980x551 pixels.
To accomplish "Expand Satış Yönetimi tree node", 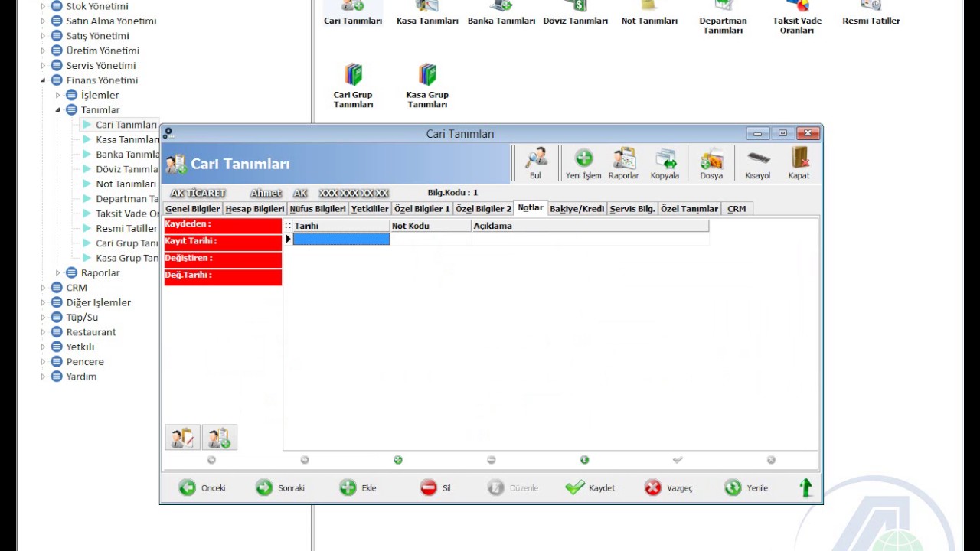I will pos(44,36).
